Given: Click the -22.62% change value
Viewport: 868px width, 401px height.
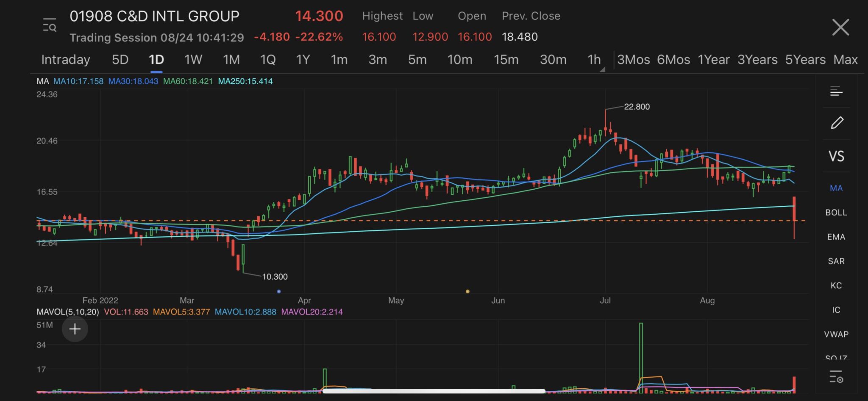Looking at the screenshot, I should 319,37.
